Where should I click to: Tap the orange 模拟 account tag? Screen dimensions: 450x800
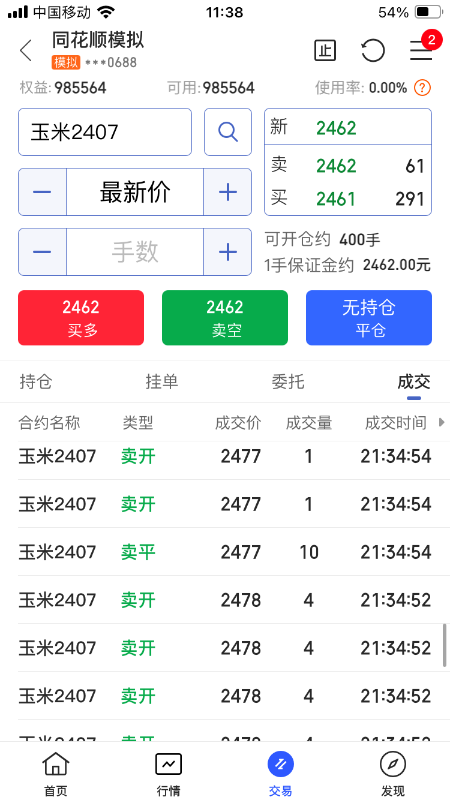click(66, 62)
